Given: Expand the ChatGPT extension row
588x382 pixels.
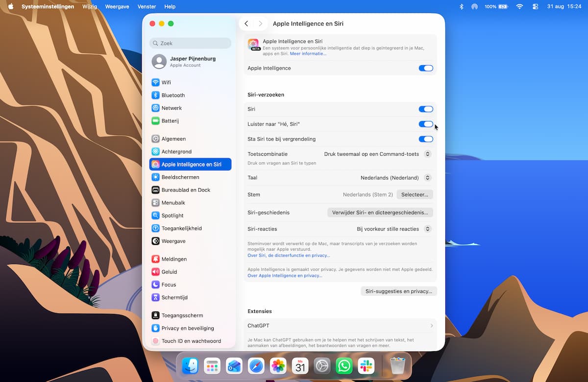Looking at the screenshot, I should [340, 326].
